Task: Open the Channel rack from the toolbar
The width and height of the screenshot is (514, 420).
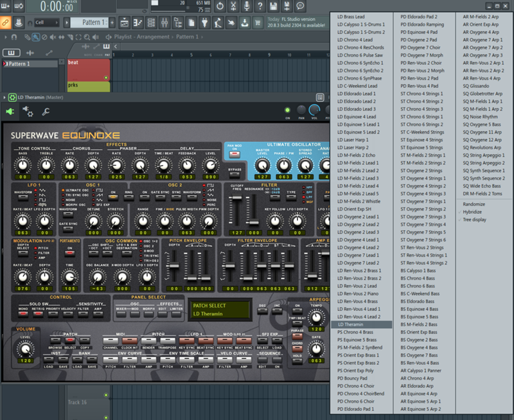Action: coord(151,22)
